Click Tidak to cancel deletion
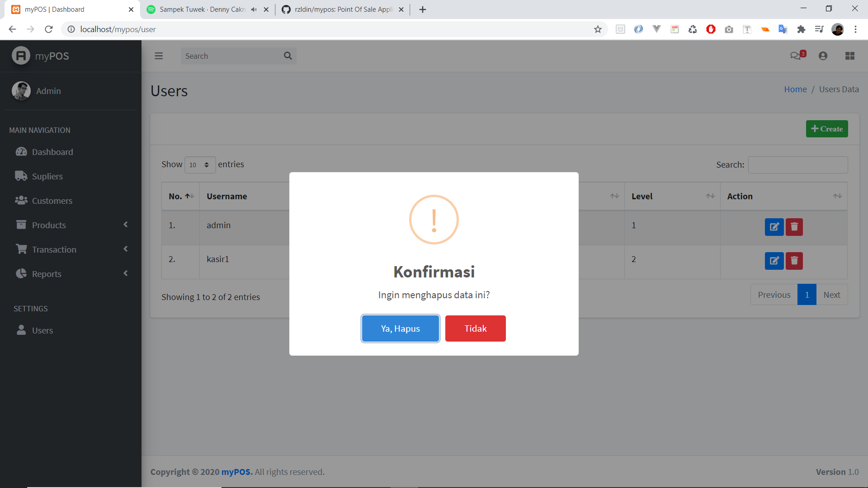 [475, 328]
